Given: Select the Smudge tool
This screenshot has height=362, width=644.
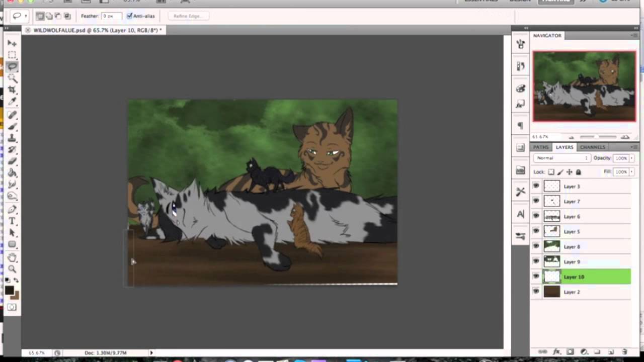Looking at the screenshot, I should click(x=12, y=185).
